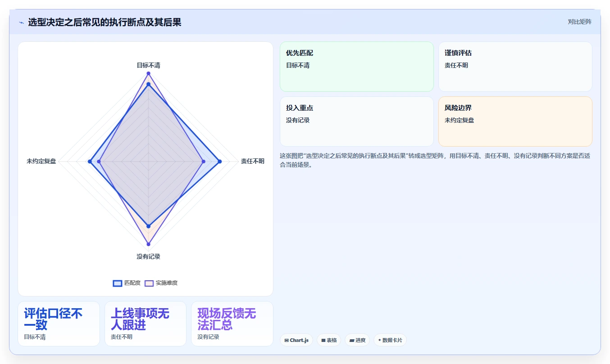Image resolution: width=610 pixels, height=364 pixels.
Task: Click the 匹配度 point on the 未约定复盘 axis
Action: point(90,161)
